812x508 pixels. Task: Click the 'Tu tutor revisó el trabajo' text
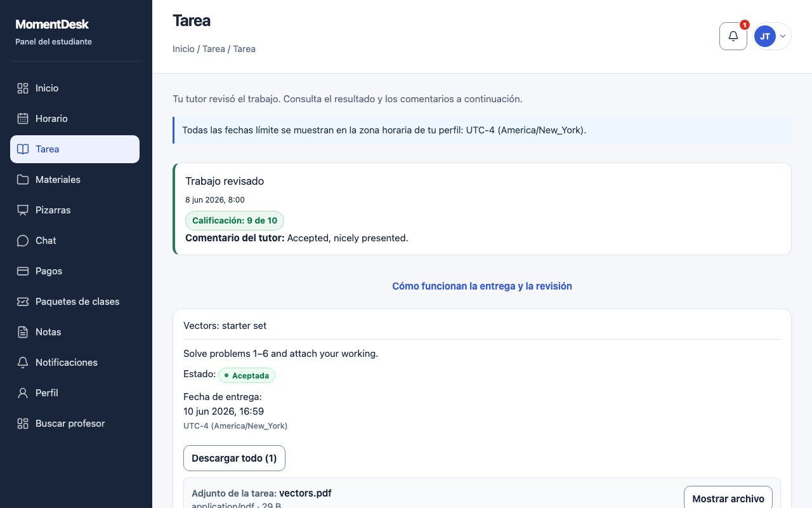pos(348,99)
